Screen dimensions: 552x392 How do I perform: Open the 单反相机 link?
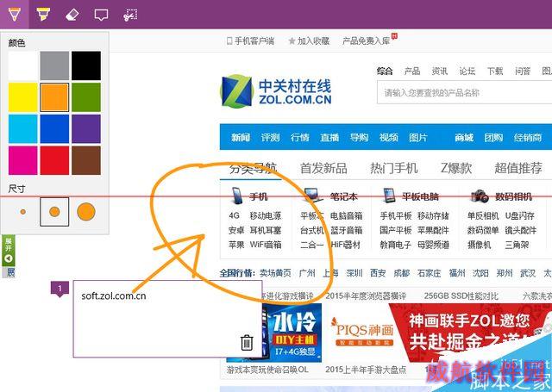(483, 216)
